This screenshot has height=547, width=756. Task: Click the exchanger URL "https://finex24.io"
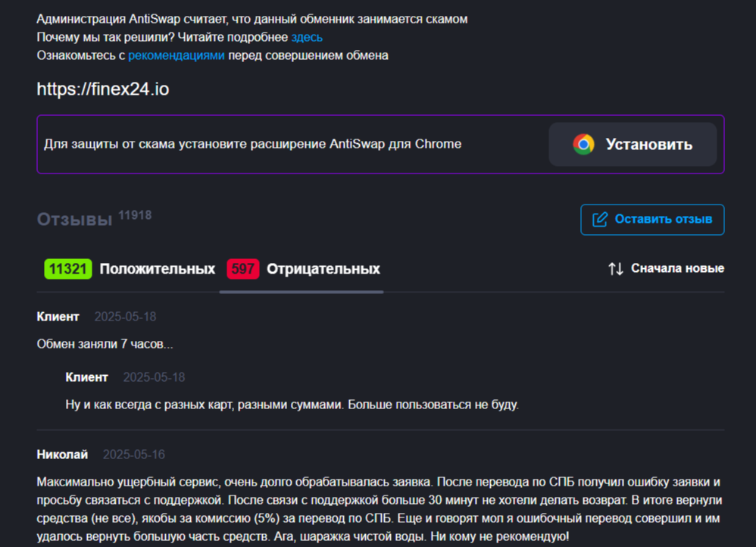[x=102, y=89]
